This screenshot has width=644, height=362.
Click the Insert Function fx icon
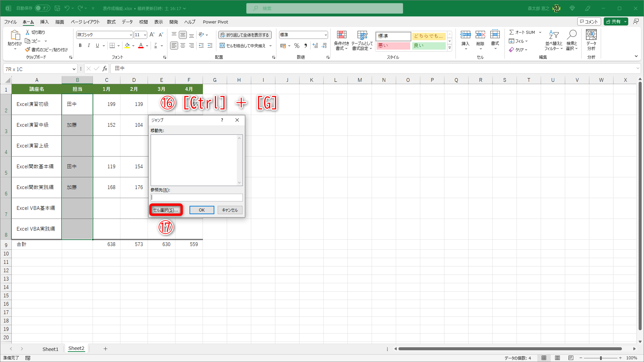pyautogui.click(x=105, y=69)
